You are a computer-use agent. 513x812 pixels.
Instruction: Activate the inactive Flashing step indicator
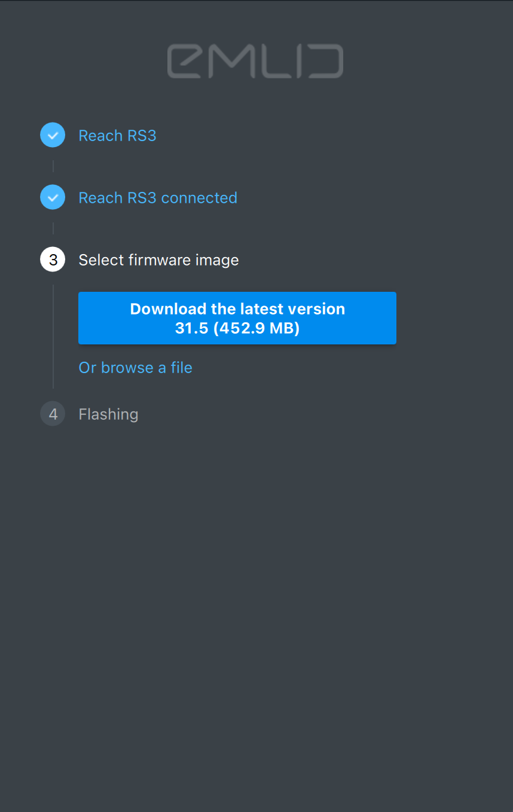click(x=53, y=413)
